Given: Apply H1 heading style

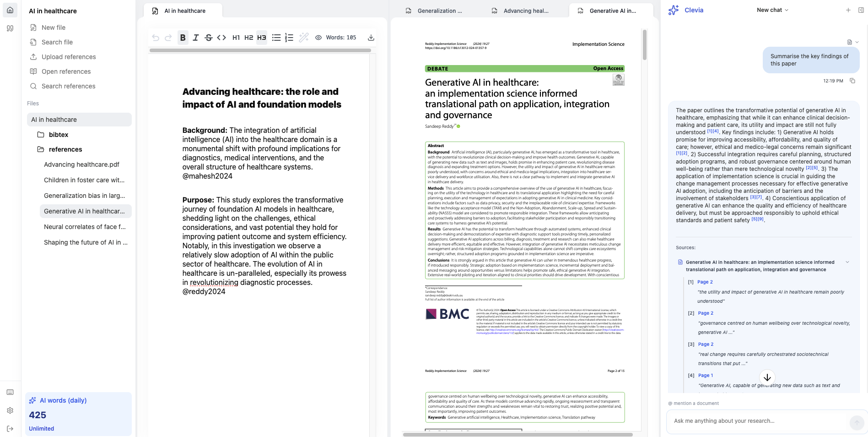Looking at the screenshot, I should click(x=236, y=38).
